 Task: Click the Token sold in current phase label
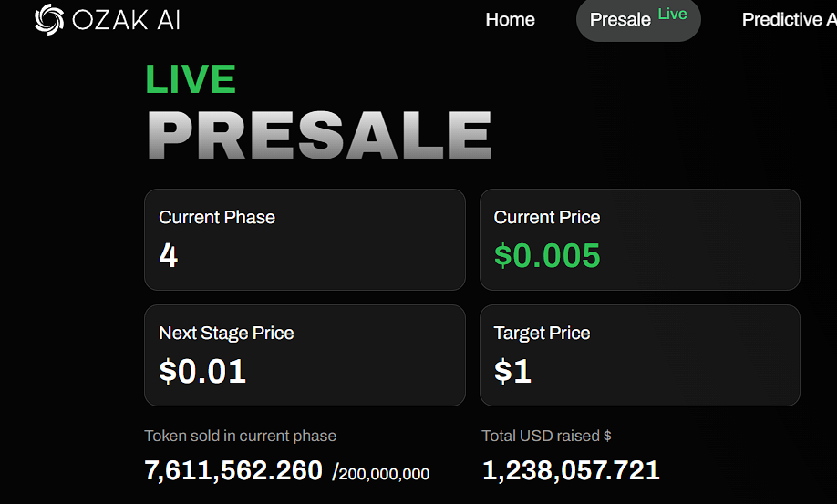click(240, 436)
